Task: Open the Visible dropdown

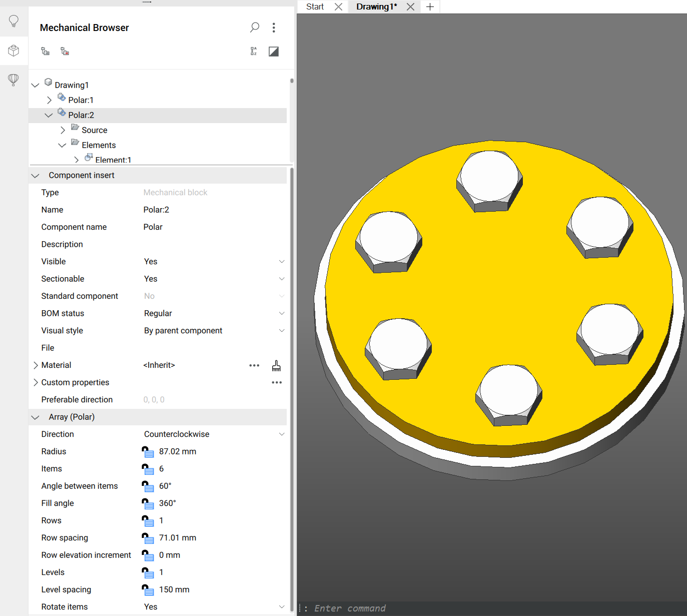Action: (x=282, y=262)
